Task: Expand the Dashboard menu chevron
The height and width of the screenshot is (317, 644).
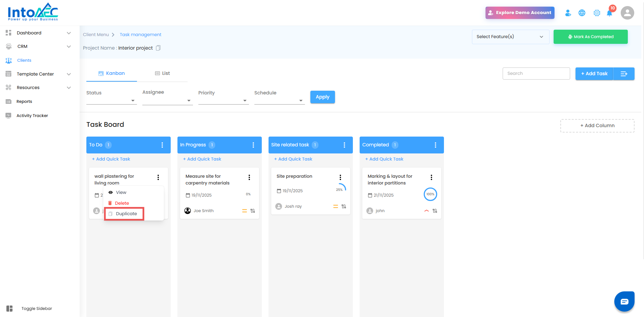Action: (x=69, y=33)
